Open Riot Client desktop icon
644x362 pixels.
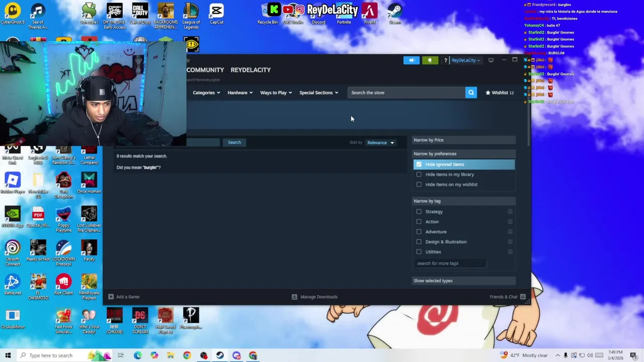pyautogui.click(x=63, y=285)
